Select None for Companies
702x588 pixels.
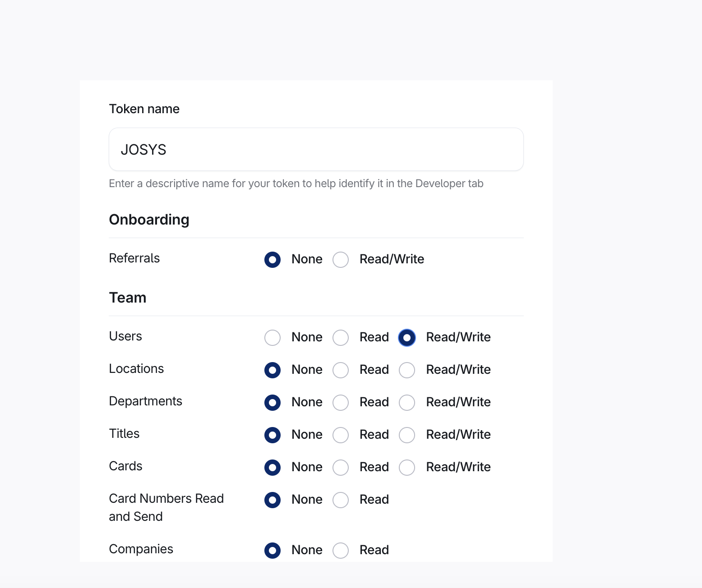pos(272,551)
